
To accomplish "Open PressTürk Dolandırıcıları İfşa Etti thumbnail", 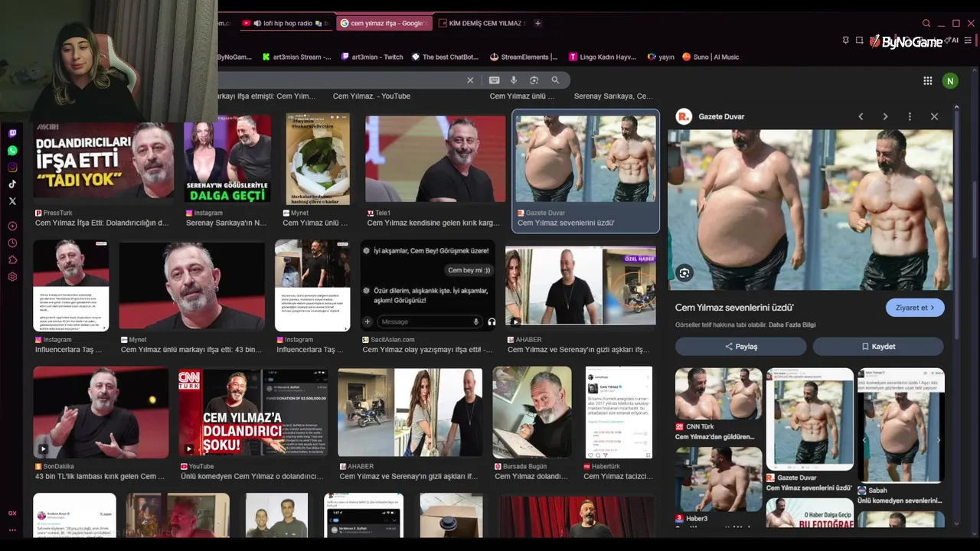I will tap(103, 159).
